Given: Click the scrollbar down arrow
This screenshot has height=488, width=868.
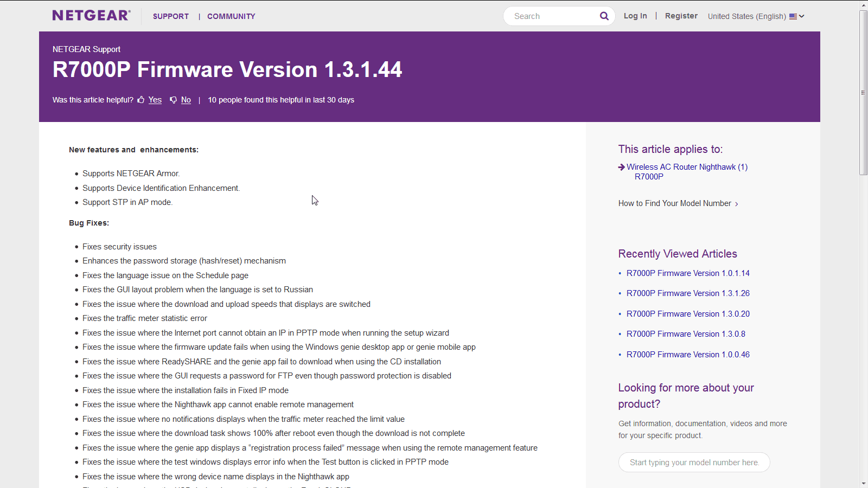Looking at the screenshot, I should 864,483.
